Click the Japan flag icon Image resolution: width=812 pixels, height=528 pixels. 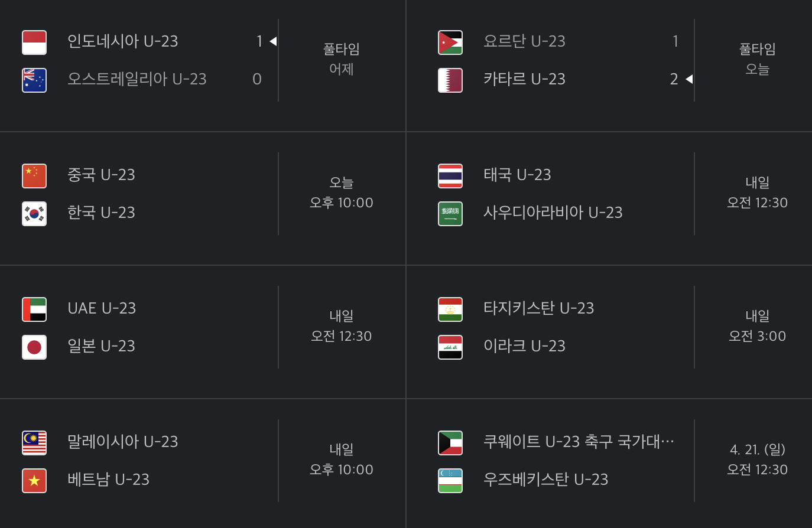pyautogui.click(x=34, y=347)
